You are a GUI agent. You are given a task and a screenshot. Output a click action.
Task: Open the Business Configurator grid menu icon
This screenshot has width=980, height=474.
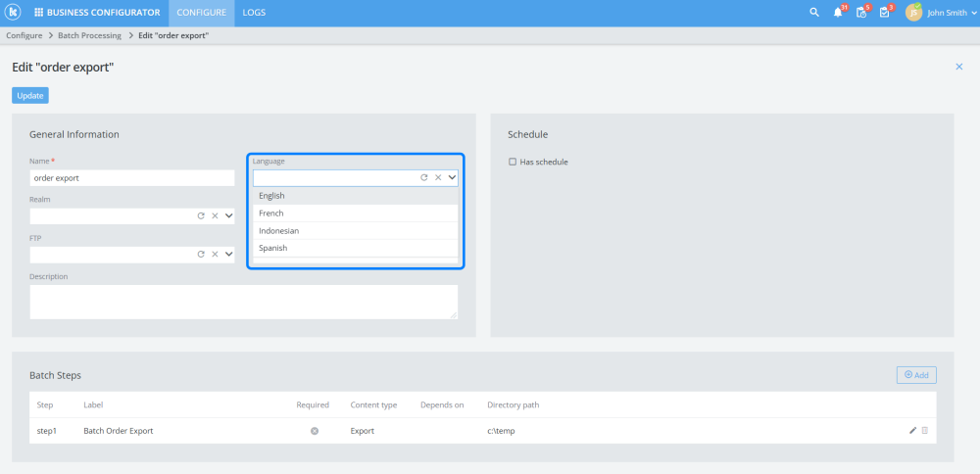(39, 13)
